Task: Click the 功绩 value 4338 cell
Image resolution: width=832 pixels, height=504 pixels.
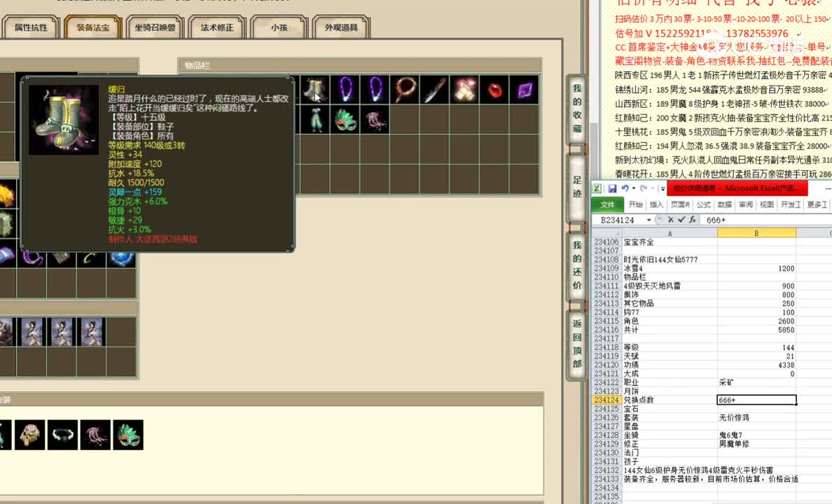Action: click(756, 365)
